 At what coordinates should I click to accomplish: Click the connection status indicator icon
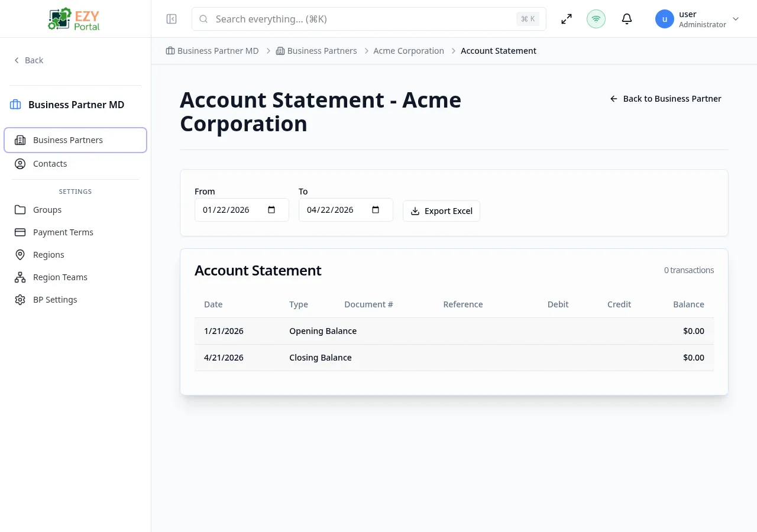(596, 19)
